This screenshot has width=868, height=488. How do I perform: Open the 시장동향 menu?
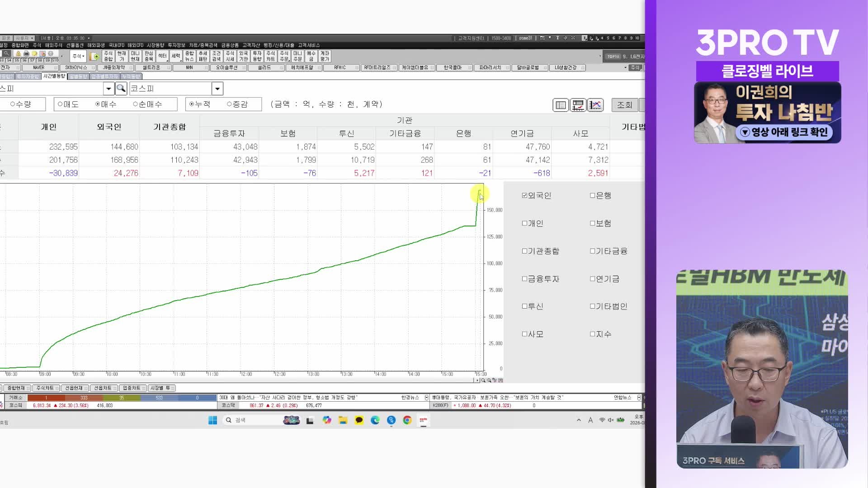(155, 45)
